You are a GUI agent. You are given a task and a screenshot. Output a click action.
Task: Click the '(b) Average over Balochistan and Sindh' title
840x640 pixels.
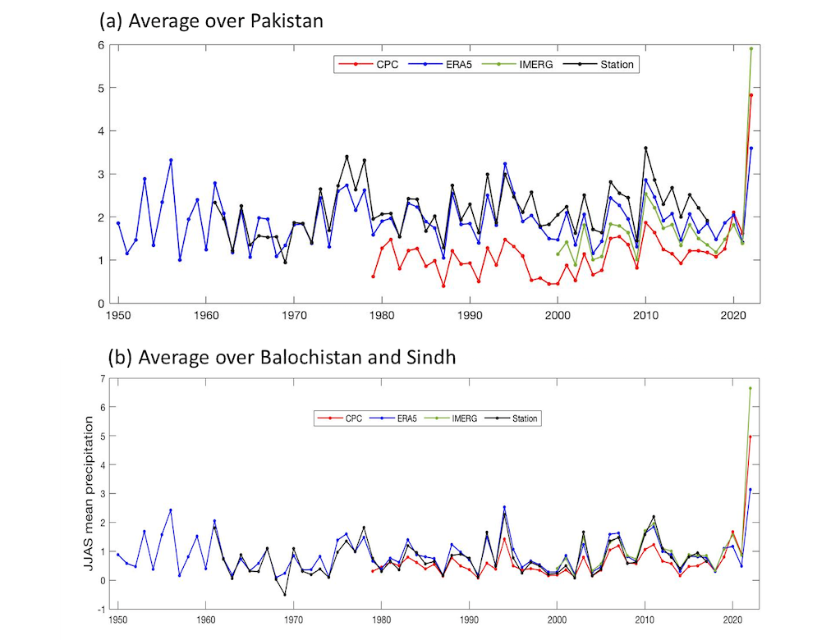[x=282, y=359]
